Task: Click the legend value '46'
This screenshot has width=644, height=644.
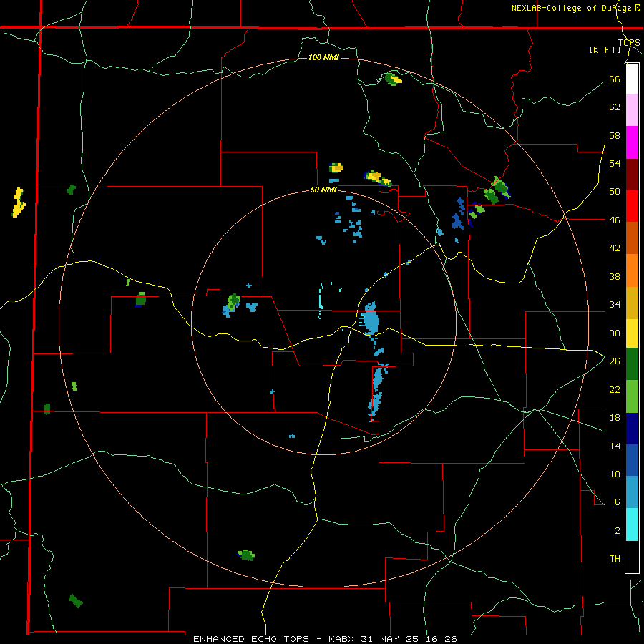Action: click(x=615, y=220)
